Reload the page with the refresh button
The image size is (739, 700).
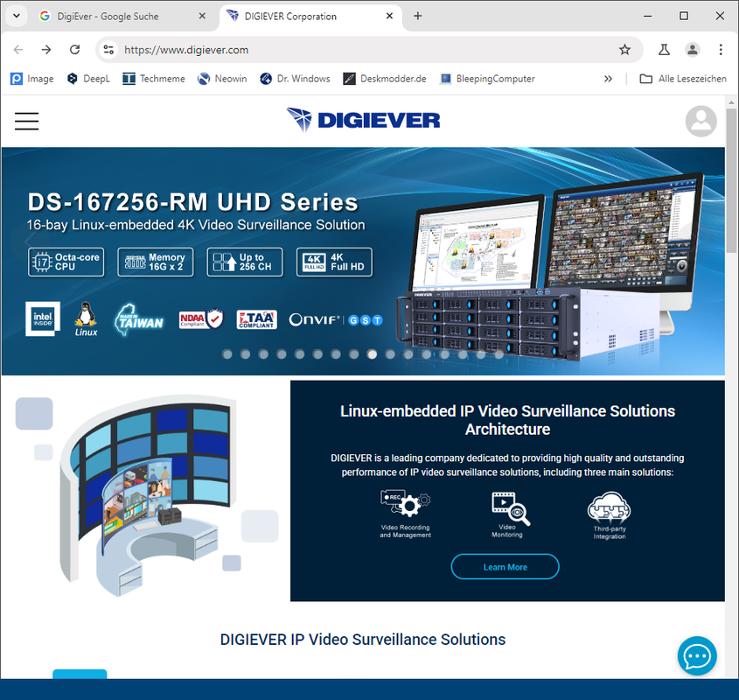[74, 50]
